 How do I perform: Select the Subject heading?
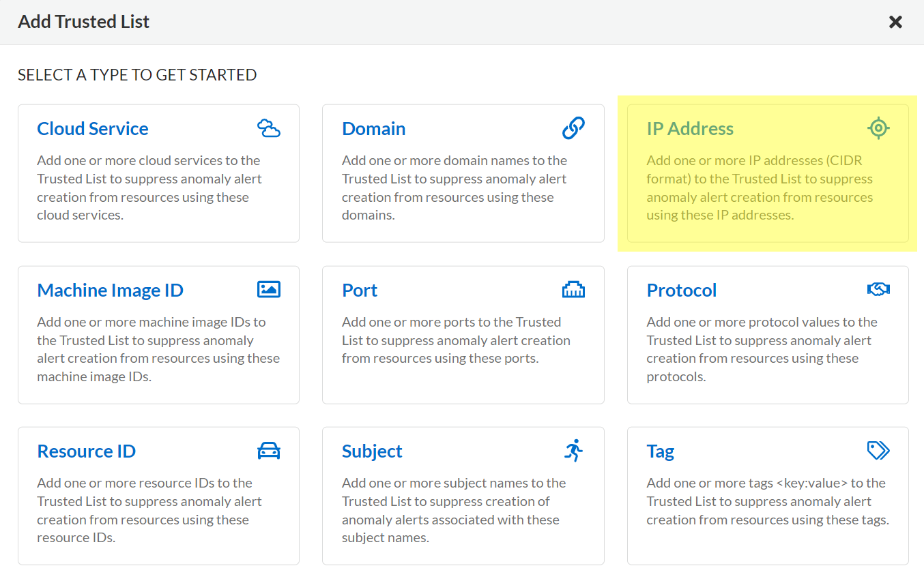[x=372, y=451]
